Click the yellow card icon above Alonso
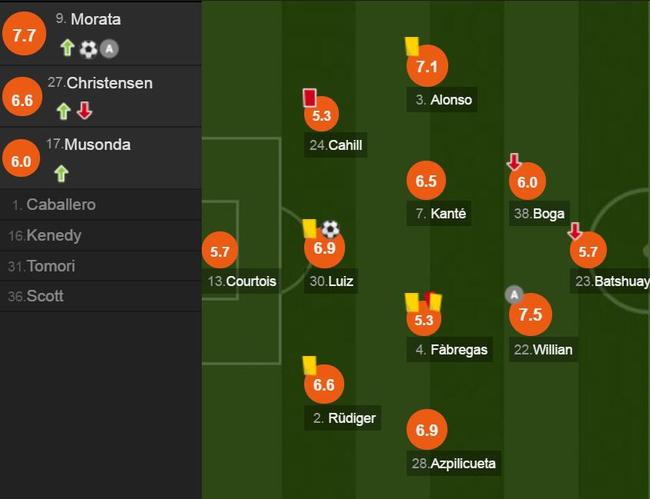The width and height of the screenshot is (650, 499). click(412, 46)
